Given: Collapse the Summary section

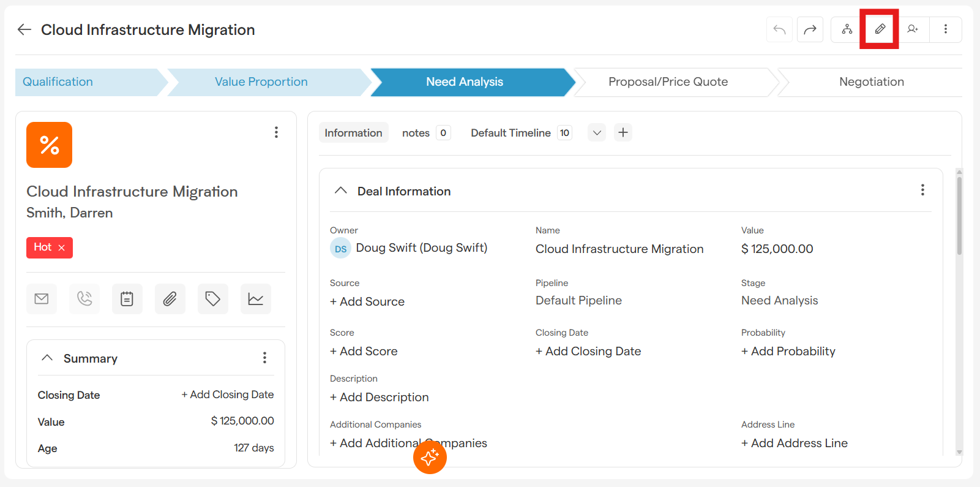Looking at the screenshot, I should click(x=47, y=358).
